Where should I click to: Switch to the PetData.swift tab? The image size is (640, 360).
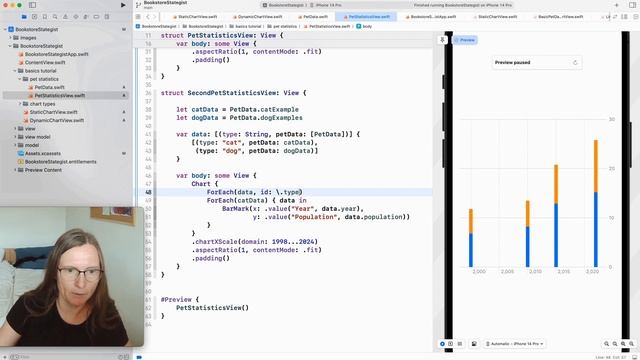313,17
